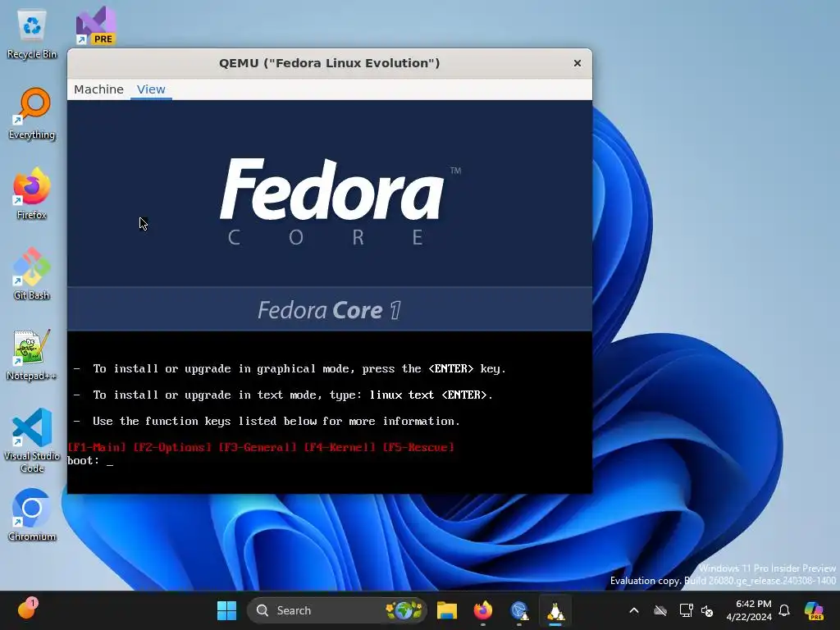Open the clock showing 6:42 PM
Viewport: 840px width, 630px height.
pyautogui.click(x=749, y=610)
